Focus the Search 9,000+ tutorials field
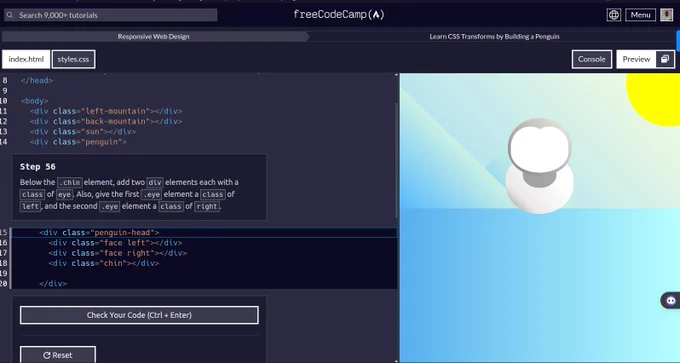Image resolution: width=680 pixels, height=363 pixels. (111, 15)
